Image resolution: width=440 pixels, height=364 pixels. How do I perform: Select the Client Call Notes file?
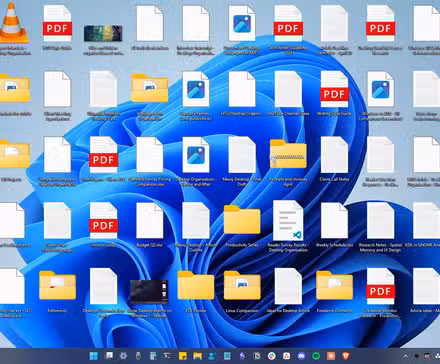point(334,159)
